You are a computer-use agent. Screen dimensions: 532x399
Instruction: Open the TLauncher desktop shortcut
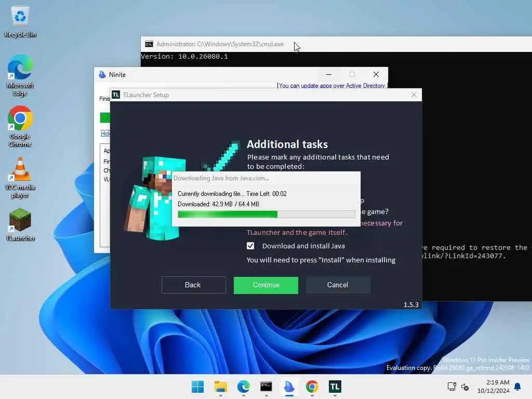20,224
